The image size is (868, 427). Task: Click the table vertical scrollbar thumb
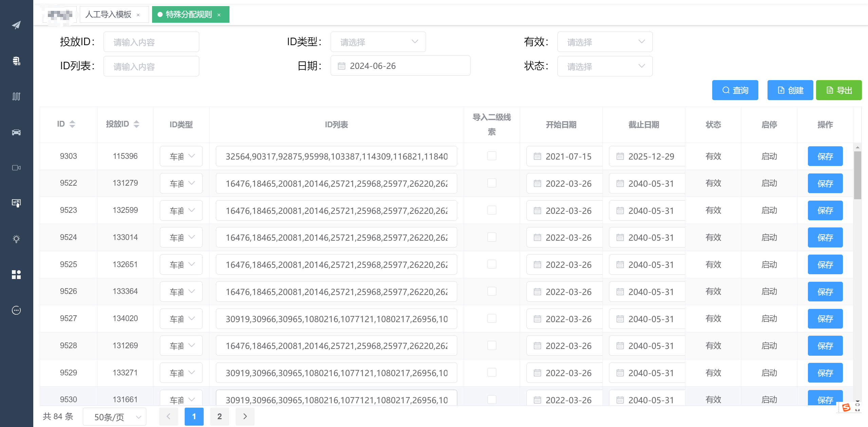click(857, 175)
